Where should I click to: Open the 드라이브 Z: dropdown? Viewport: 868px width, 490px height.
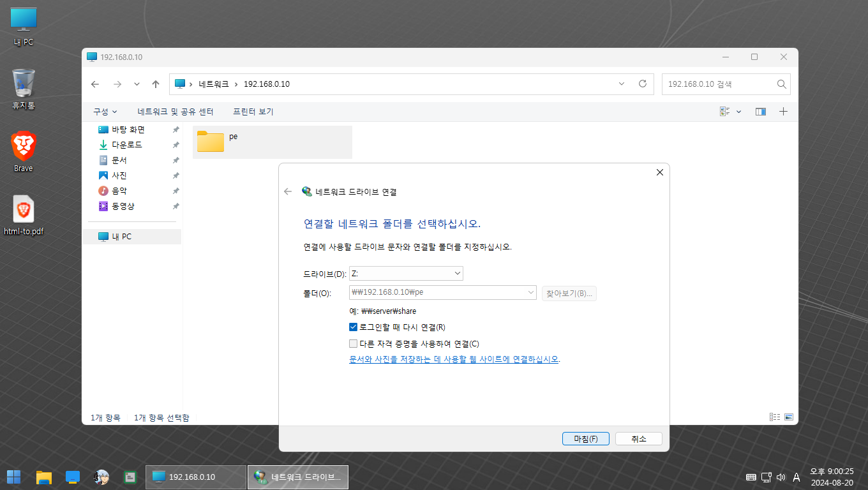point(406,274)
